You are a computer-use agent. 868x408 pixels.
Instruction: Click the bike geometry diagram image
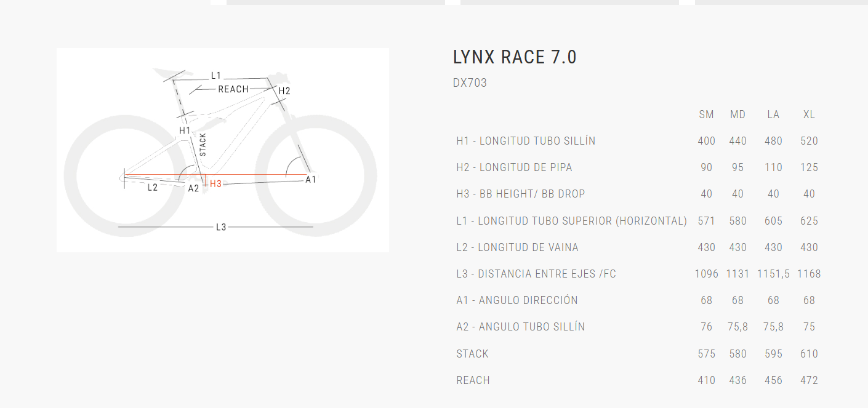click(223, 150)
